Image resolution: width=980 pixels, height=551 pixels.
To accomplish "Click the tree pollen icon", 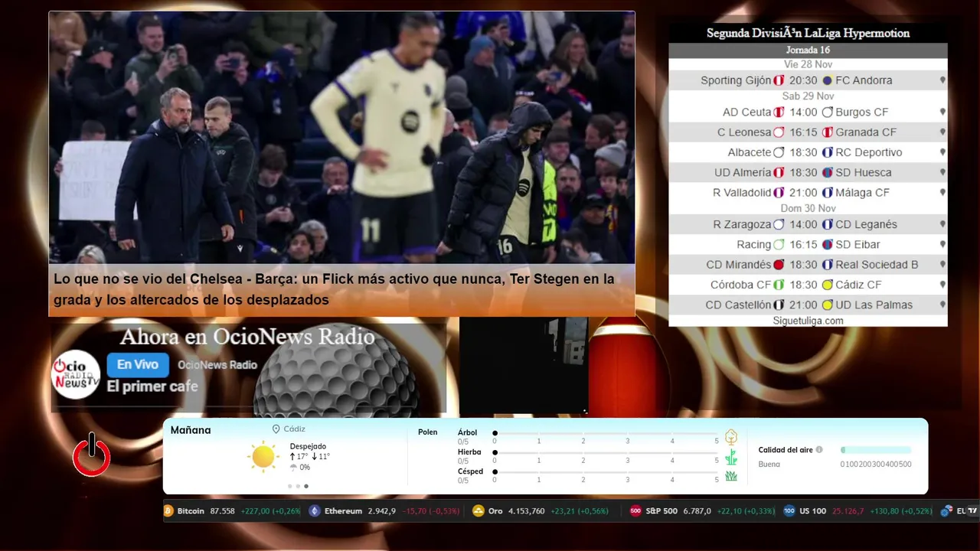I will [x=731, y=437].
